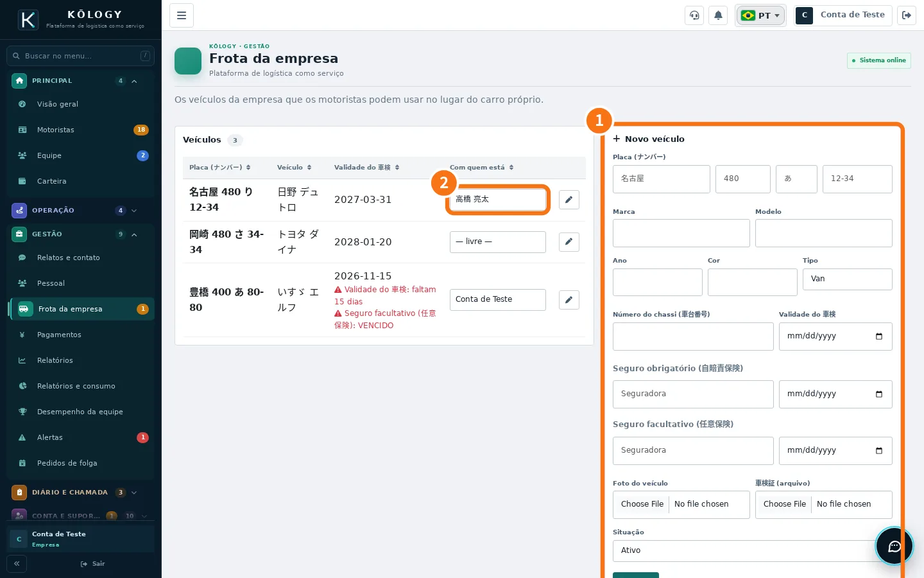The width and height of the screenshot is (924, 578).
Task: Sort table by Placa column
Action: [219, 168]
